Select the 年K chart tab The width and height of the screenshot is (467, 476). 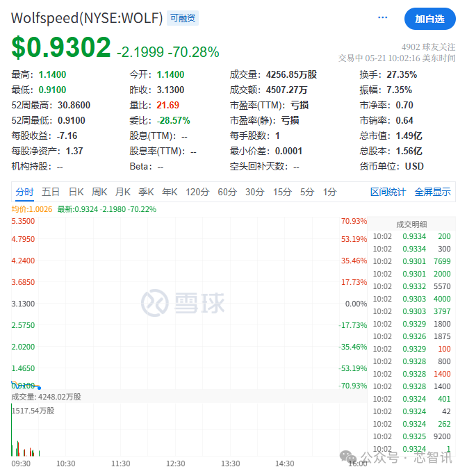[170, 192]
